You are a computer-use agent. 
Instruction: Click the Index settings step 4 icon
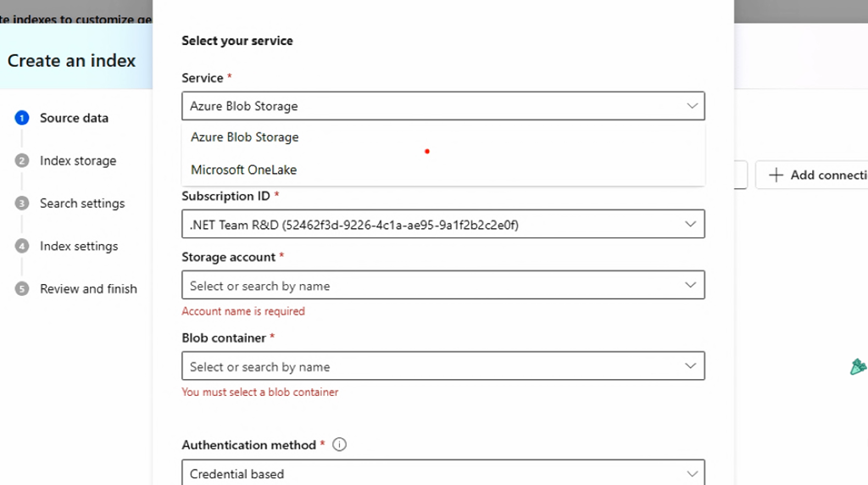[22, 246]
